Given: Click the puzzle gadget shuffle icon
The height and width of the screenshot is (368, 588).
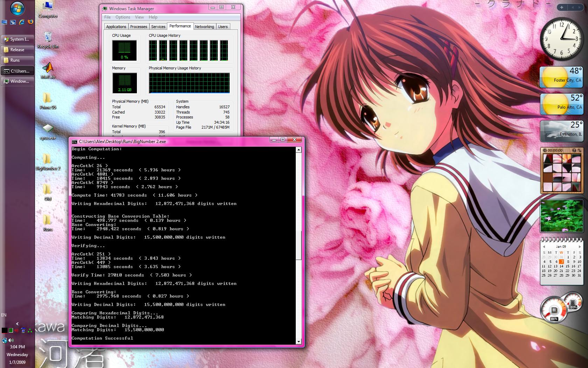Looking at the screenshot, I should tap(580, 150).
